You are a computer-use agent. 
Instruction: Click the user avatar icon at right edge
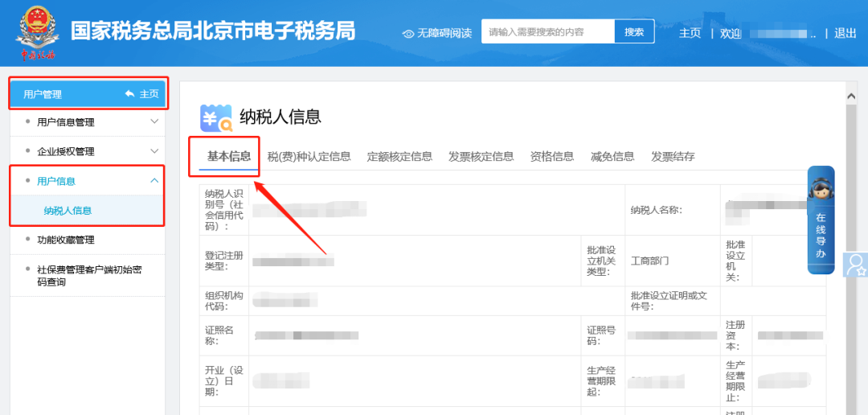856,265
